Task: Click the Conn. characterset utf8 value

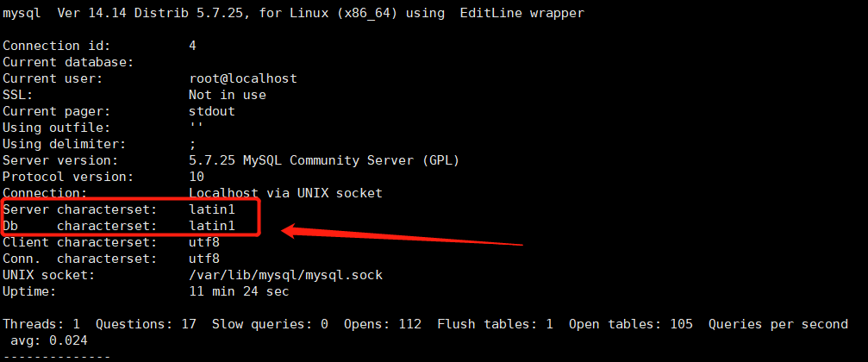Action: pyautogui.click(x=203, y=259)
